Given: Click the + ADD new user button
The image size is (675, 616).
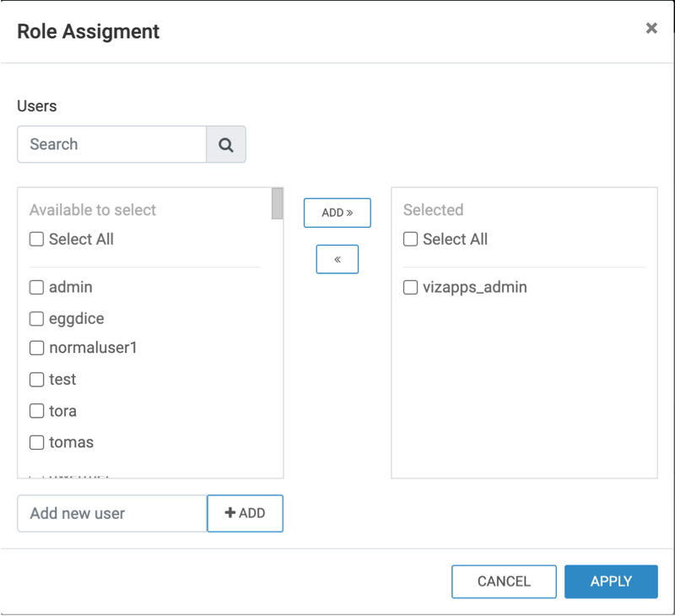Looking at the screenshot, I should coord(245,513).
